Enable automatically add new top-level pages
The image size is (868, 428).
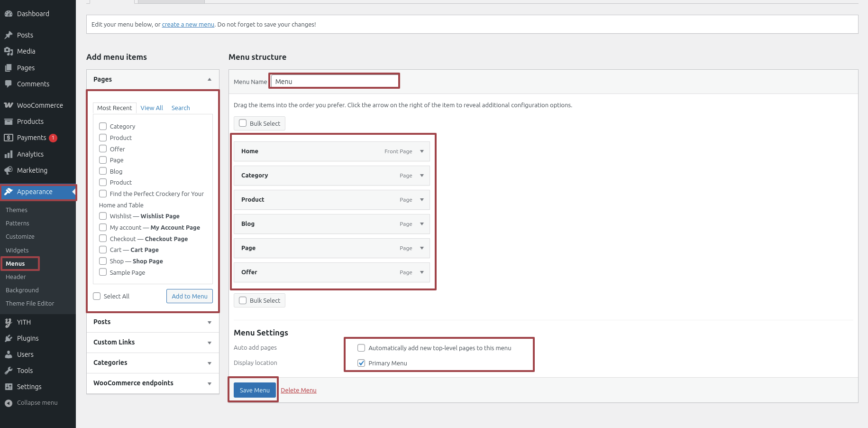click(x=361, y=348)
